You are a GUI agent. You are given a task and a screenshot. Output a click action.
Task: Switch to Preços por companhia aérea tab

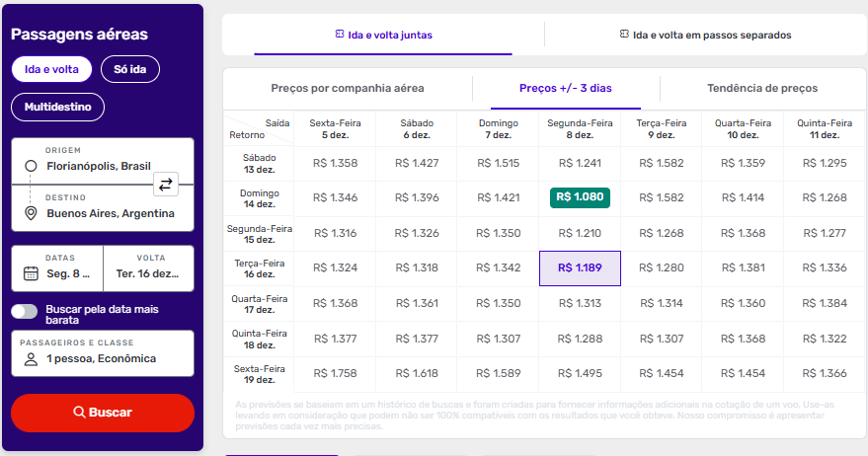pos(348,88)
